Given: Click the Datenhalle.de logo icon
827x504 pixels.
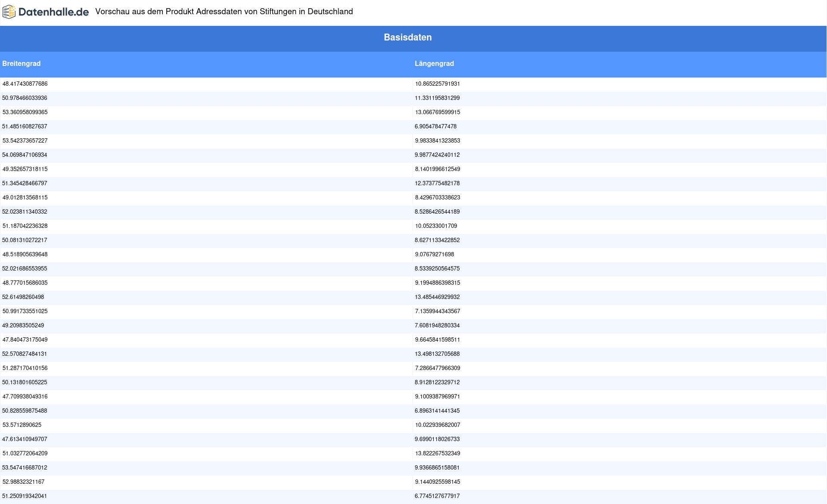Looking at the screenshot, I should click(x=9, y=12).
